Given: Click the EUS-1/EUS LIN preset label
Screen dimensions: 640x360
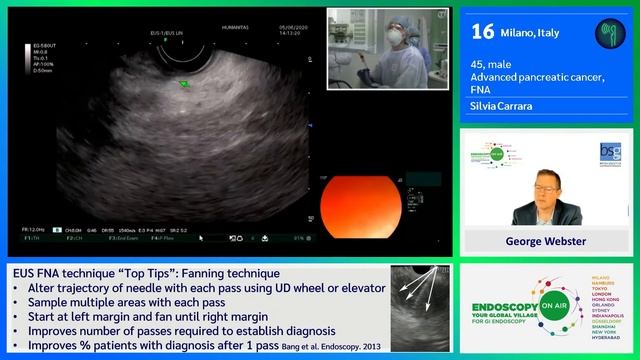Looking at the screenshot, I should click(167, 33).
